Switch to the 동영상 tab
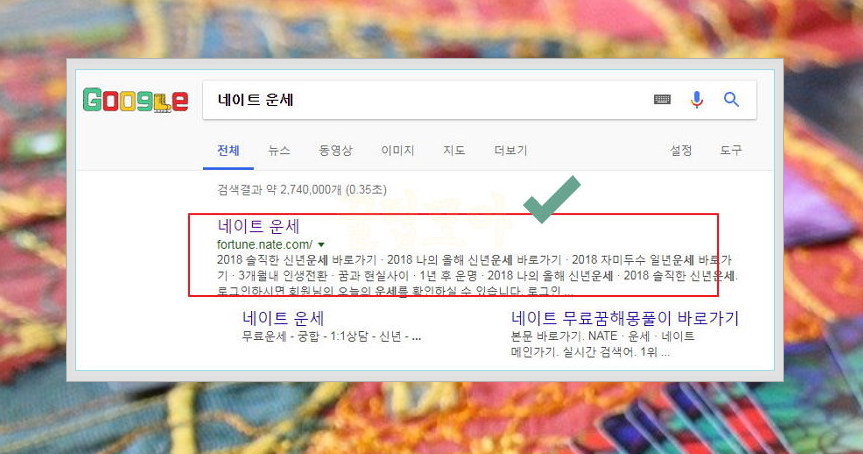The image size is (863, 454). click(335, 150)
